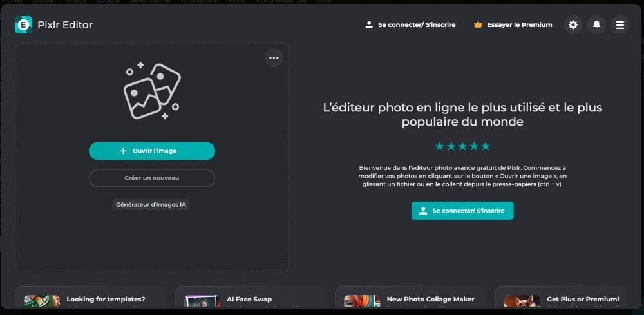
Task: Open the notifications bell
Action: tap(596, 25)
